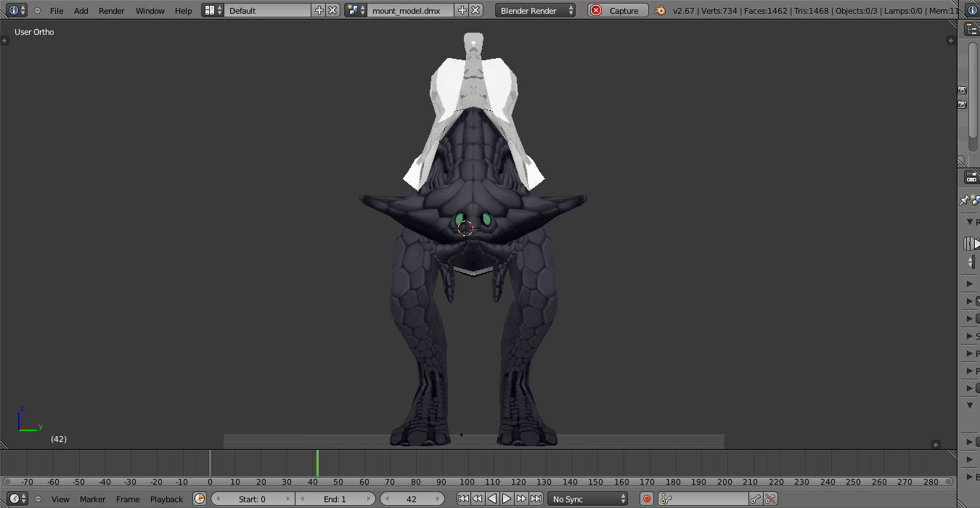980x508 pixels.
Task: Open the Blender Render engine dropdown
Action: tap(536, 10)
